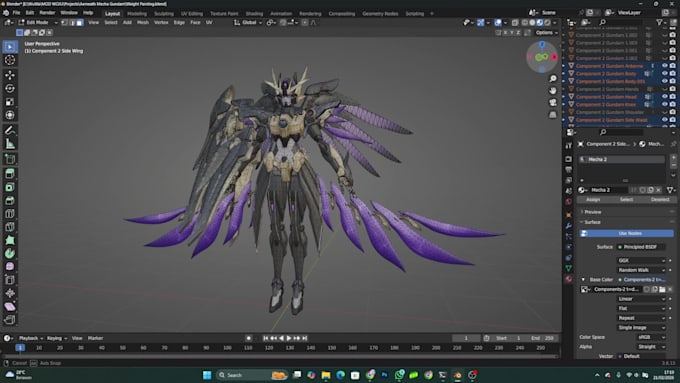This screenshot has height=383, width=680.
Task: Hide Component 2 Gundam Head with eye icon
Action: [x=664, y=97]
